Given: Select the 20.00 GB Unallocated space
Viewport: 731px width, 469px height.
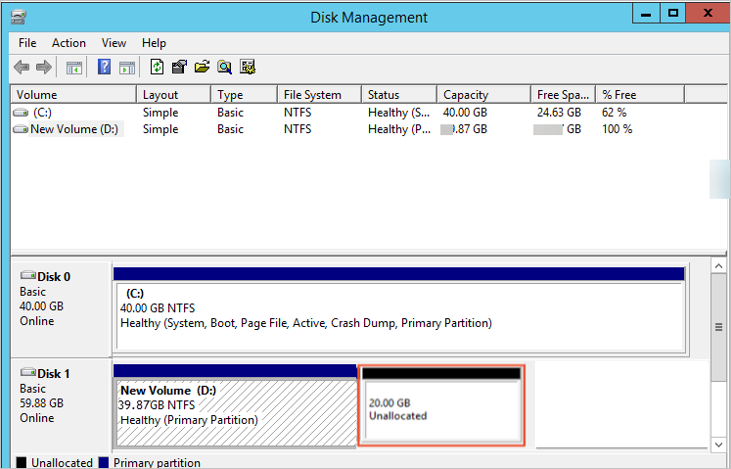Looking at the screenshot, I should click(441, 405).
